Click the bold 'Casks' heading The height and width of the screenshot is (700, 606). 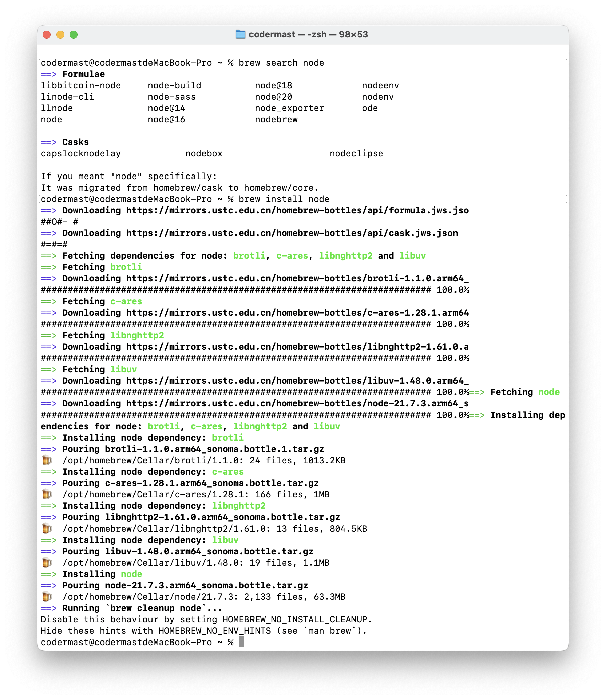75,142
